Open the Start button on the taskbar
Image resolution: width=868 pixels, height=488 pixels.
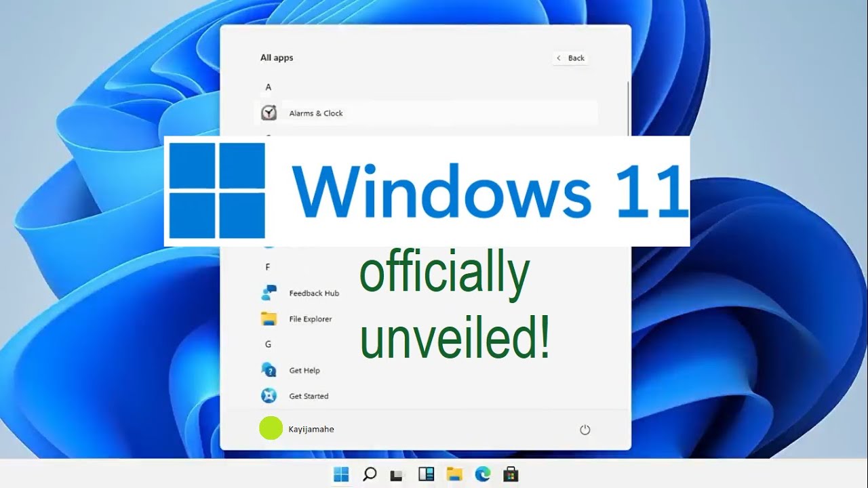(x=341, y=474)
